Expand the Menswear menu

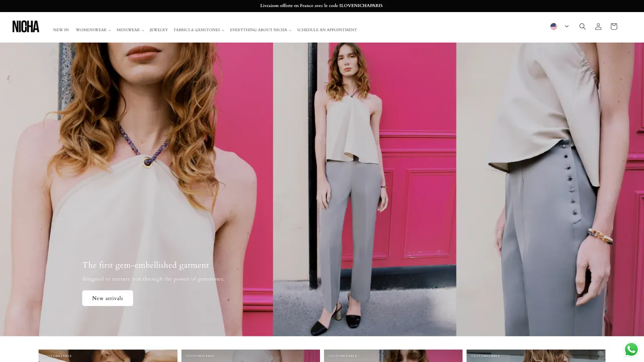point(130,30)
